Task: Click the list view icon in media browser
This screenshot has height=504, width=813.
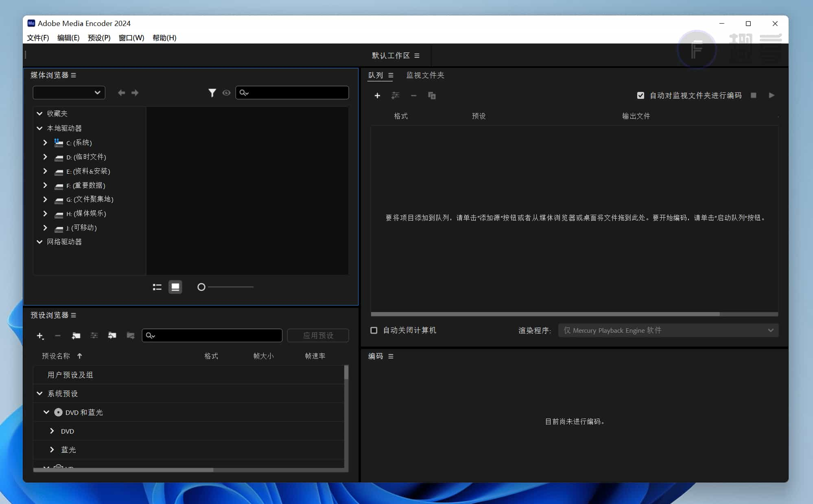Action: 157,287
